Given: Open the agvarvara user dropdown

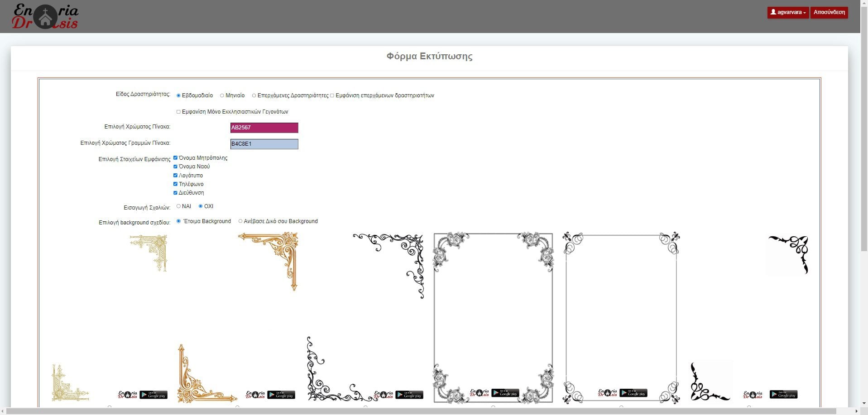Looking at the screenshot, I should [x=787, y=12].
